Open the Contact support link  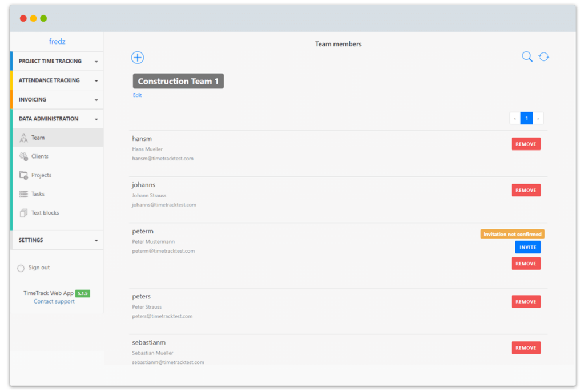pos(54,301)
